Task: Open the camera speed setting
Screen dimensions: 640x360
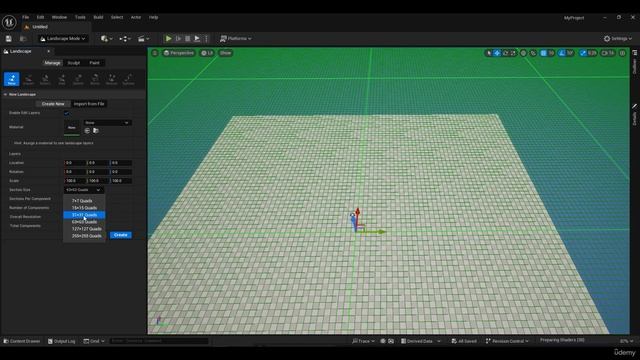Action: click(x=608, y=53)
